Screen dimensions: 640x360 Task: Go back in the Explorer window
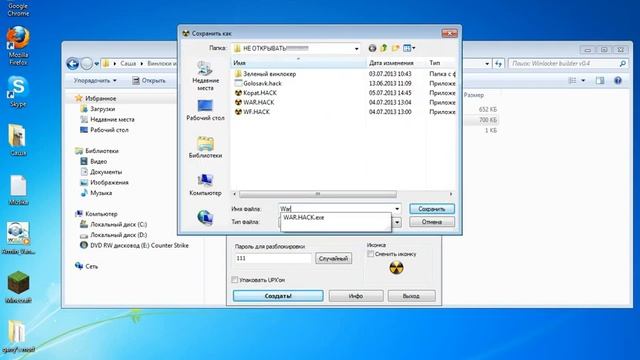coord(73,64)
